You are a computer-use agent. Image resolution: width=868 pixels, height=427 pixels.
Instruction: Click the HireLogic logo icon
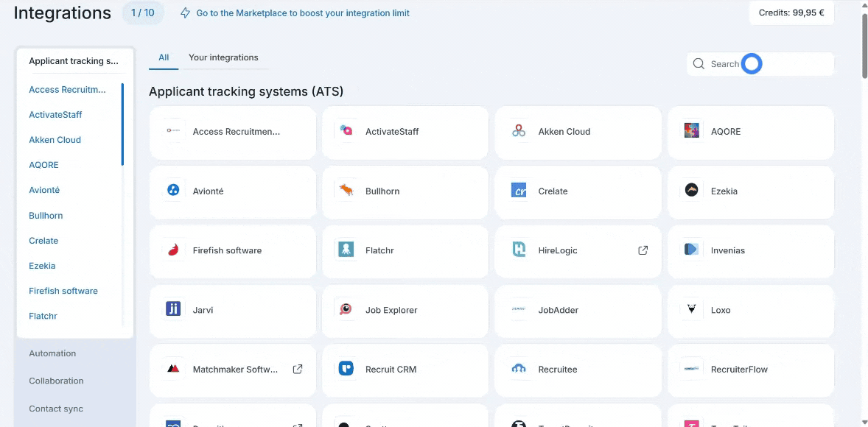pos(519,250)
